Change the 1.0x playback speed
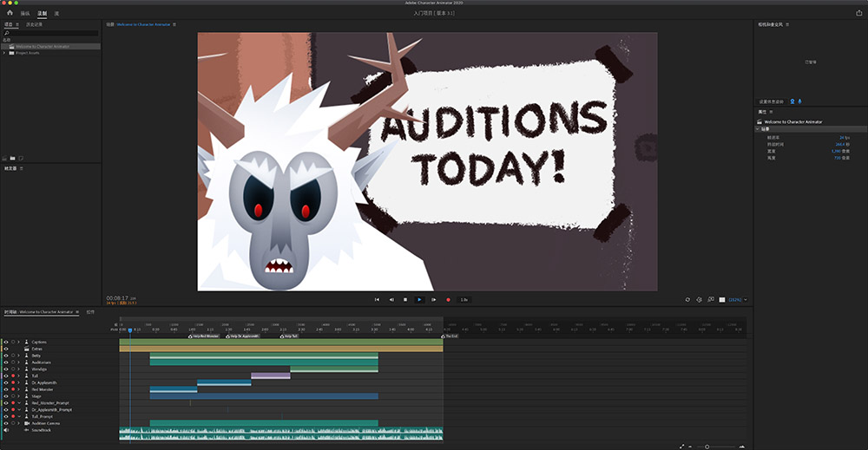Screen dimensions: 868x450 [x=464, y=300]
